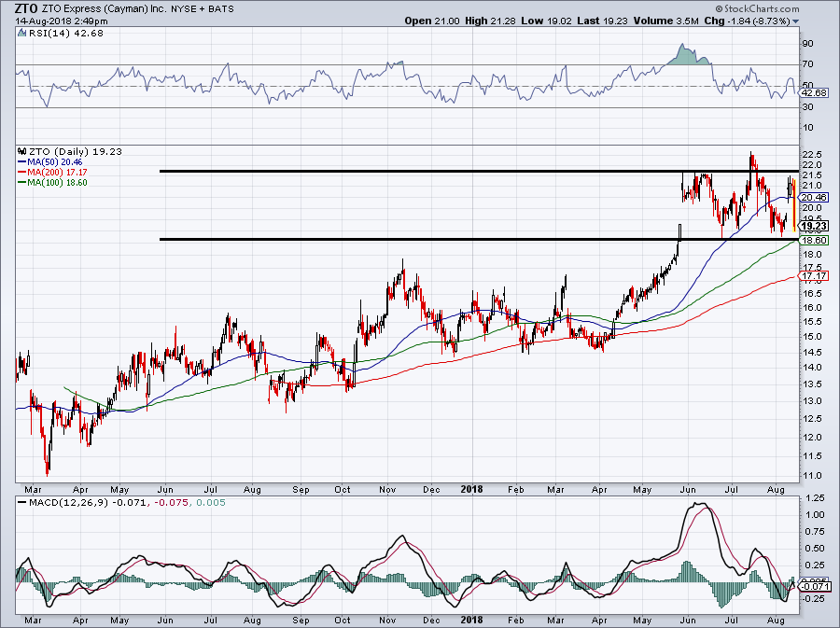Viewport: 840px width, 628px height.
Task: Click the candlestick icon before ZTO (Daily)
Action: (21, 151)
